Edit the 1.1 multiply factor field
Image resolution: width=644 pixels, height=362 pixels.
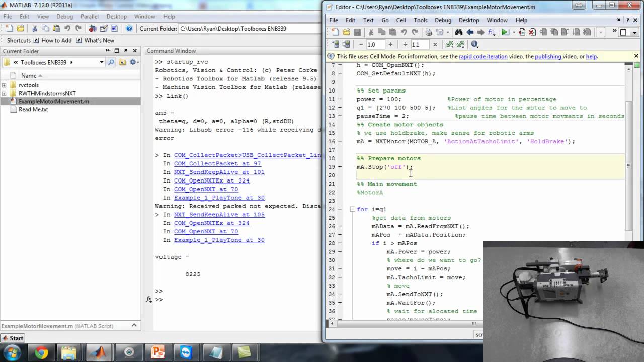[x=420, y=44]
